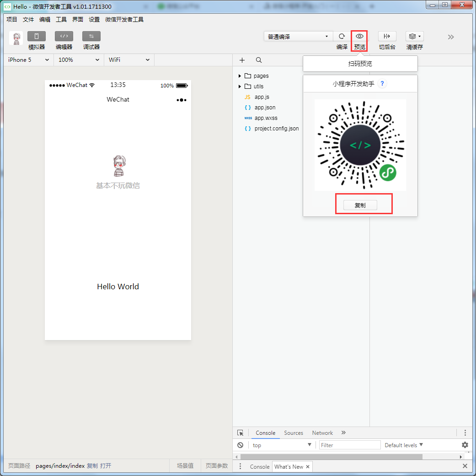Open the 微信开发者工具 menu

click(124, 20)
